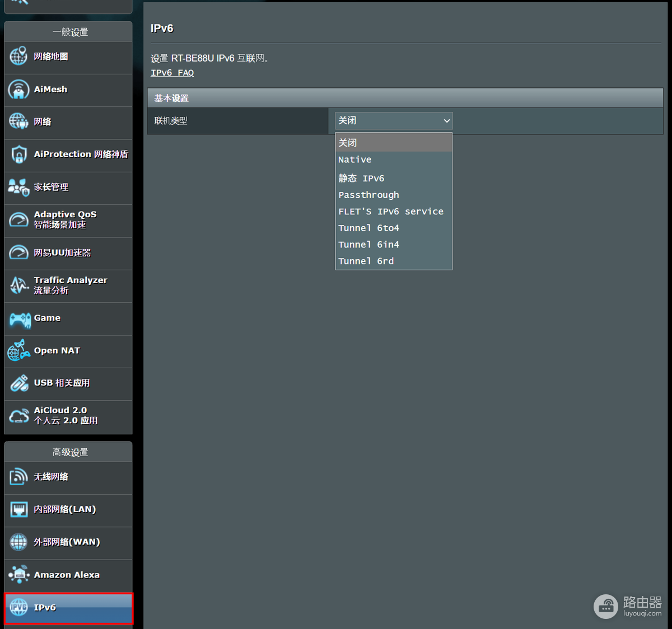672x629 pixels.
Task: Click the WAN globe icon
Action: pyautogui.click(x=18, y=542)
